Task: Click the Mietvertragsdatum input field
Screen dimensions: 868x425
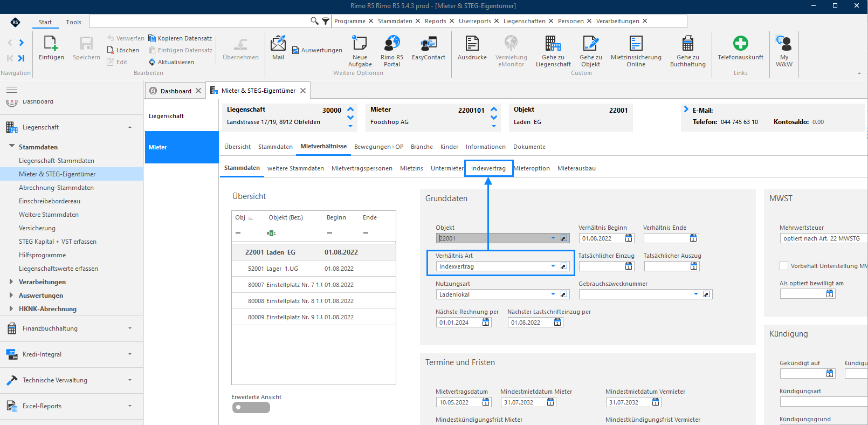Action: tap(458, 402)
